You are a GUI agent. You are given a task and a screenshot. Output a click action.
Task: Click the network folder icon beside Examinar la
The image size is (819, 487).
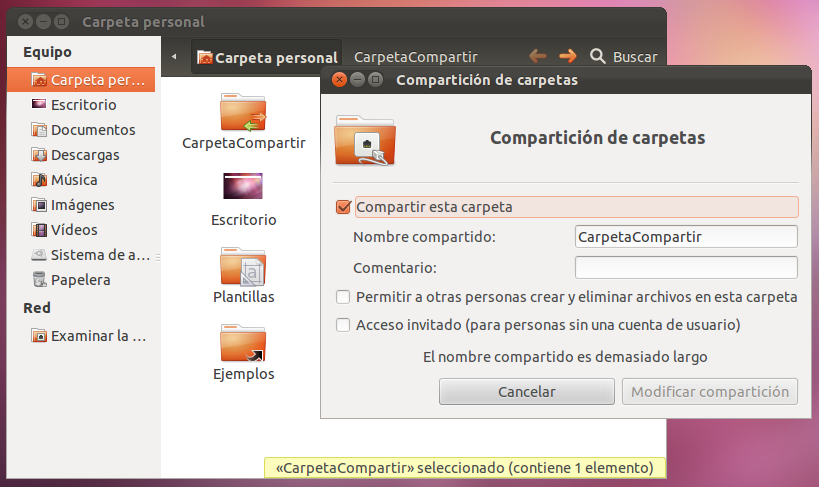(x=39, y=335)
